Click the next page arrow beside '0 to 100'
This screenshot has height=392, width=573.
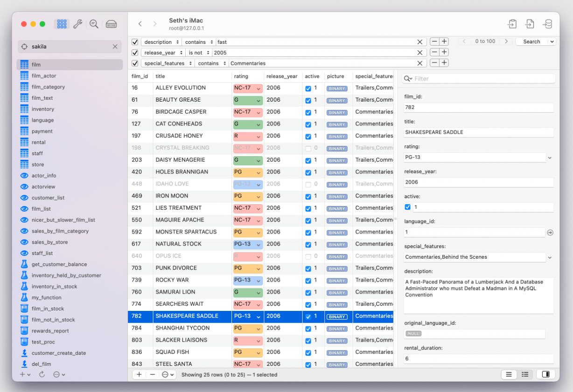tap(506, 41)
